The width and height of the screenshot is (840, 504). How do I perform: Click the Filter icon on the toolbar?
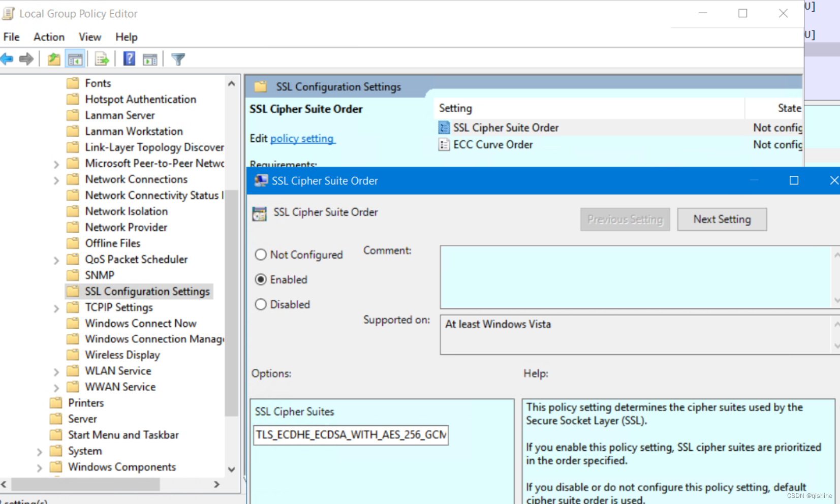[x=177, y=58]
